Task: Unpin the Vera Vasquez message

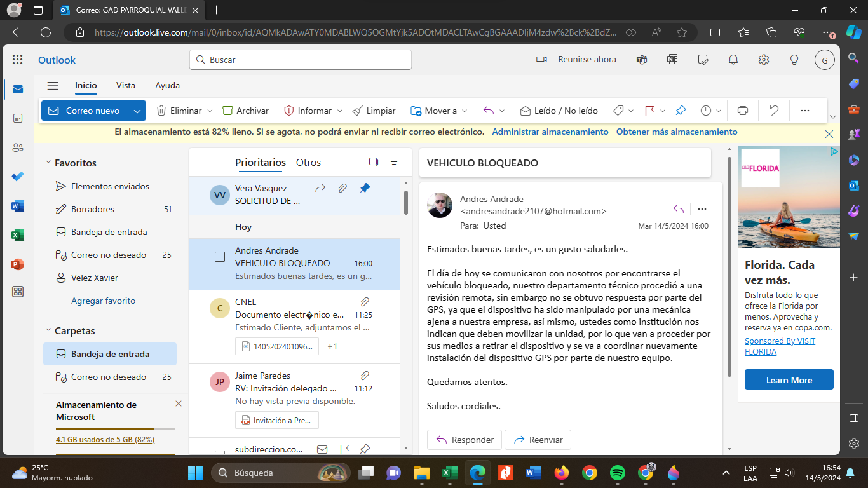Action: [365, 188]
